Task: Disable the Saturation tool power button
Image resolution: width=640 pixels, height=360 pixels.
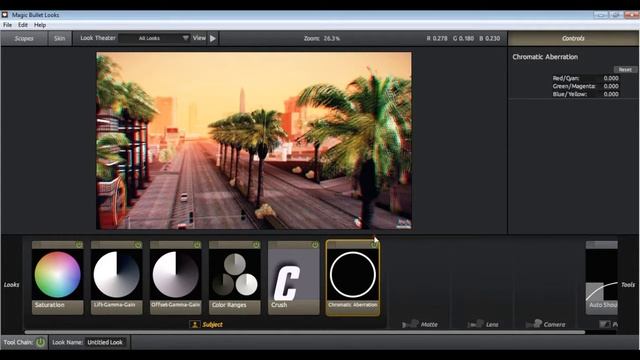Action: click(79, 244)
